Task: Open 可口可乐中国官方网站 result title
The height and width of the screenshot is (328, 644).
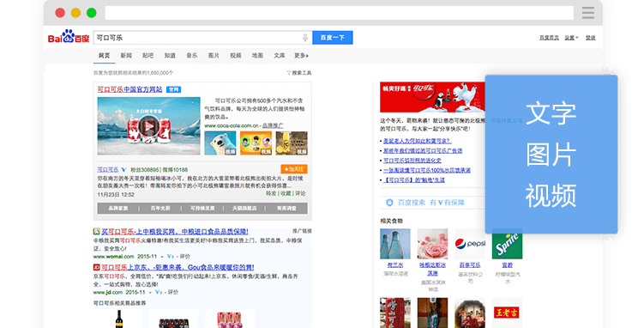Action: 129,89
